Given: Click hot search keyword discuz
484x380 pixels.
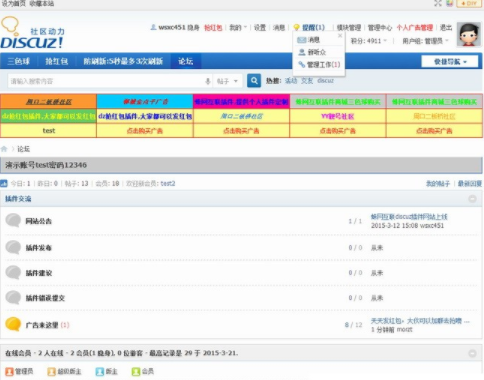Looking at the screenshot, I should (x=325, y=80).
